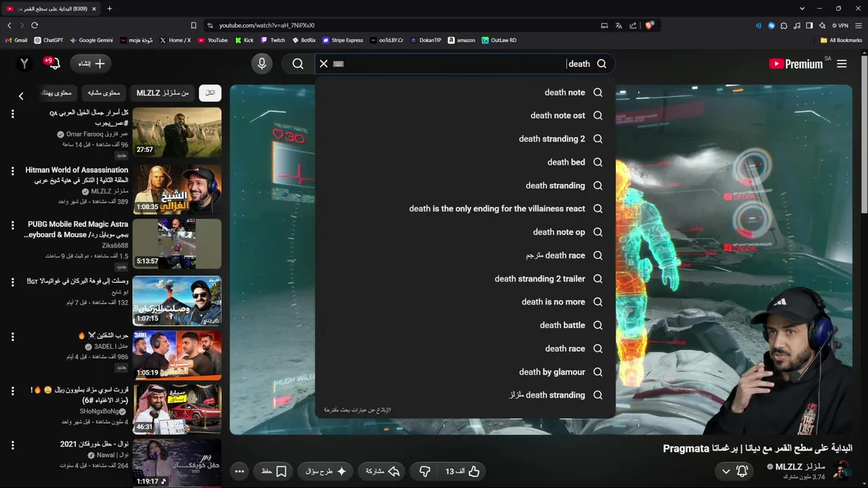Go back with the browser back arrow
The image size is (868, 488).
coord(9,25)
